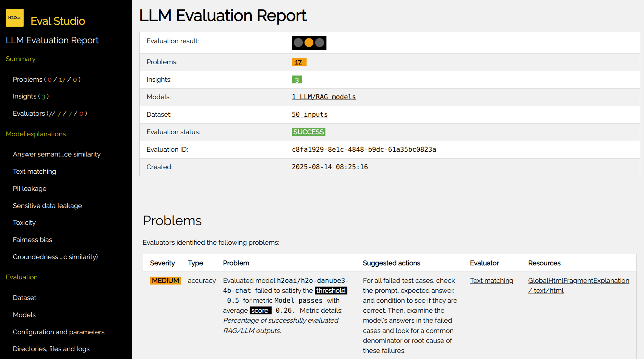644x359 pixels.
Task: Click the rightmost gray traffic-light dot
Action: pyautogui.click(x=320, y=43)
